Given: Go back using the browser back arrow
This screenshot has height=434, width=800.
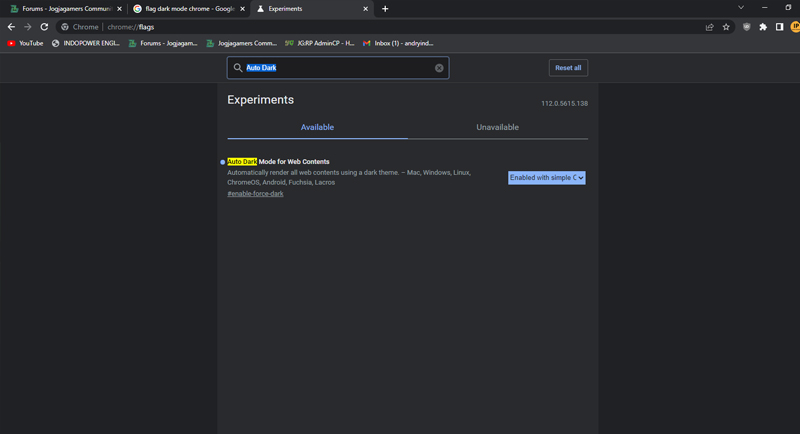Looking at the screenshot, I should tap(11, 27).
